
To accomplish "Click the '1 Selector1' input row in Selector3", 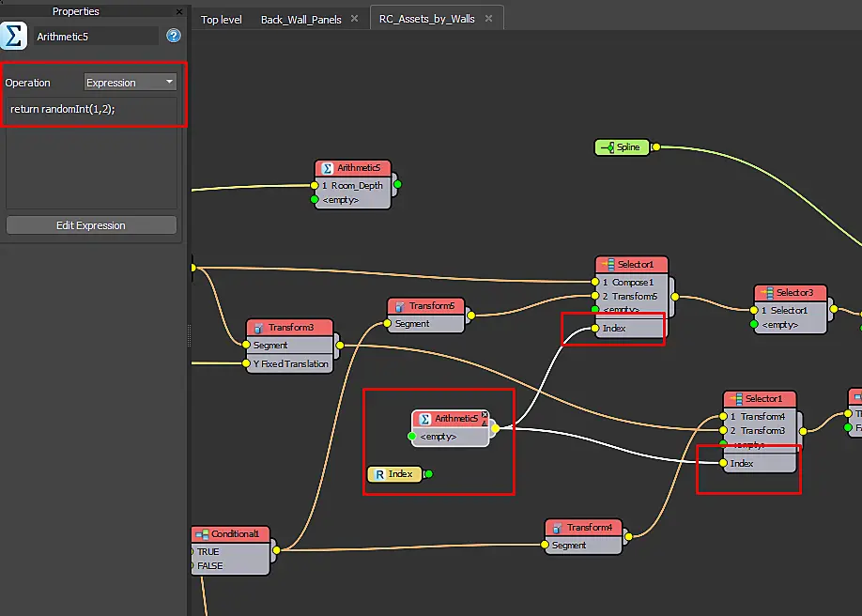I will click(x=790, y=310).
